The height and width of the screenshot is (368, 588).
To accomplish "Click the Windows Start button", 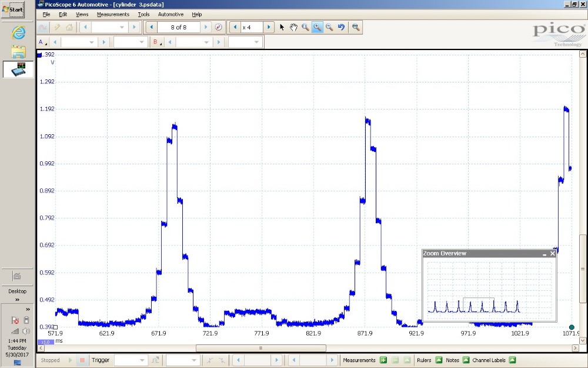I will click(x=13, y=9).
